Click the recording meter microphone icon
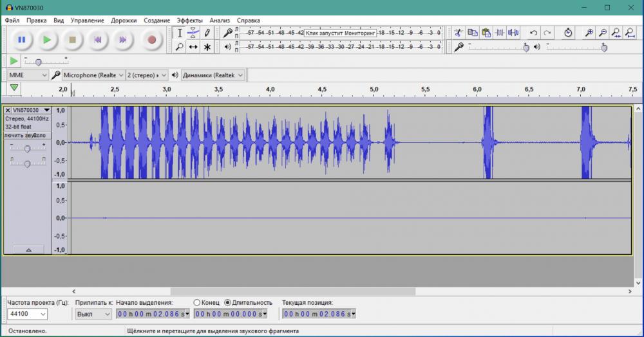This screenshot has height=337, width=644. click(227, 33)
